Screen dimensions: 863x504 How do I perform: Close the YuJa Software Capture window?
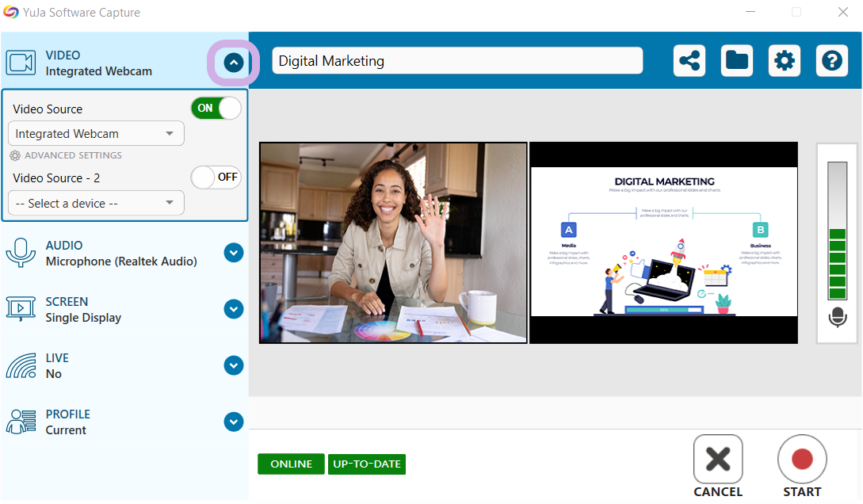(x=842, y=12)
